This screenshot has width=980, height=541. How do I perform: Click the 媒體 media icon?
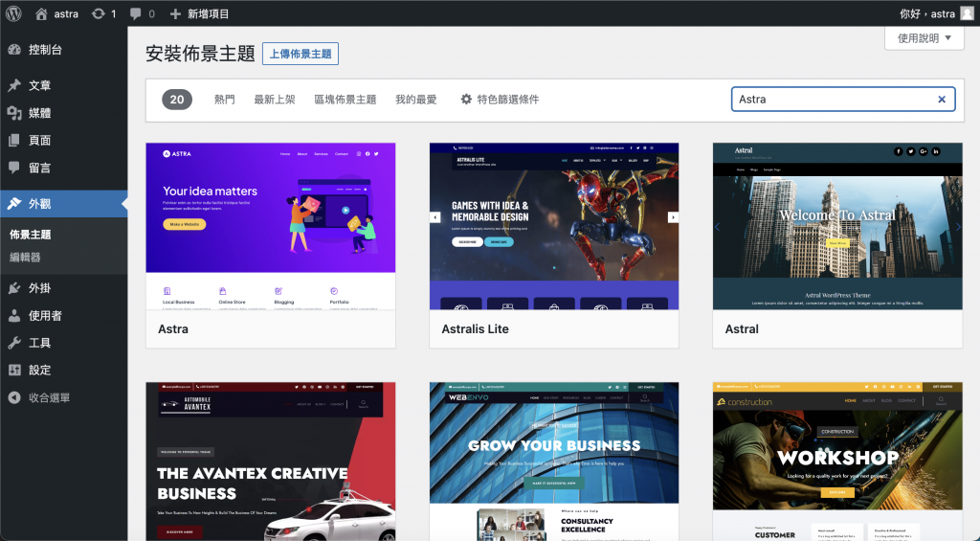pyautogui.click(x=14, y=113)
